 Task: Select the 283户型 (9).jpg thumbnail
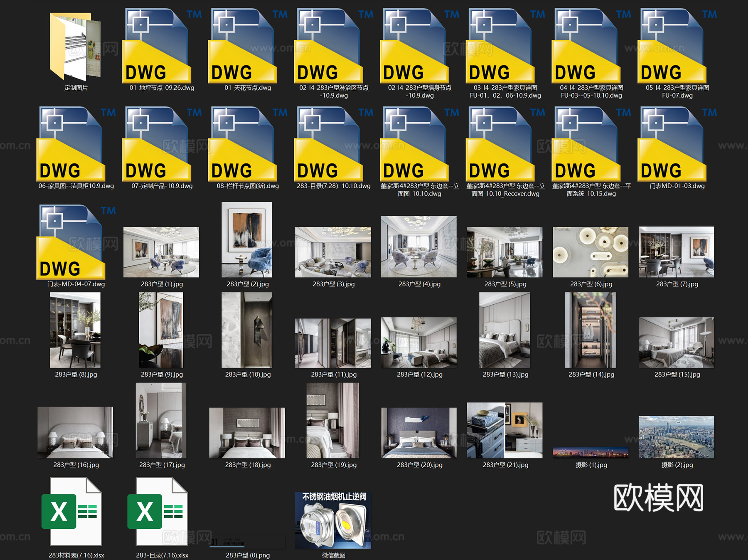pos(161,330)
